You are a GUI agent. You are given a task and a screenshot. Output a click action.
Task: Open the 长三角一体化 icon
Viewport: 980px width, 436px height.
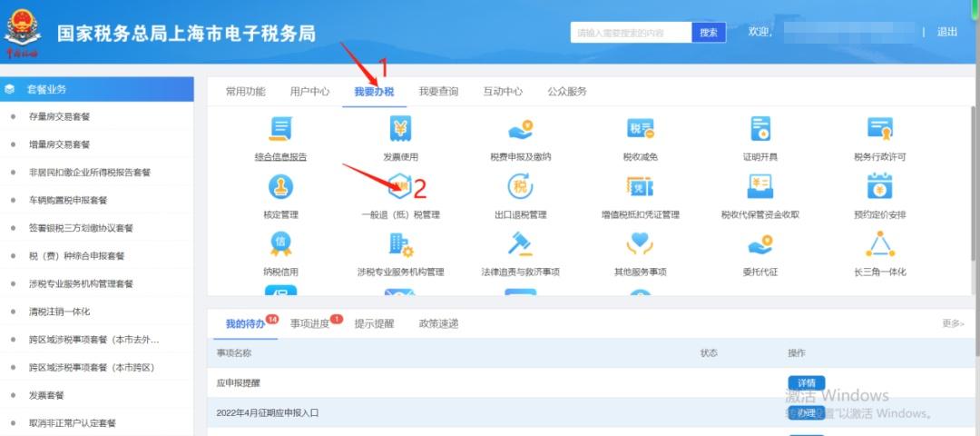pos(879,245)
